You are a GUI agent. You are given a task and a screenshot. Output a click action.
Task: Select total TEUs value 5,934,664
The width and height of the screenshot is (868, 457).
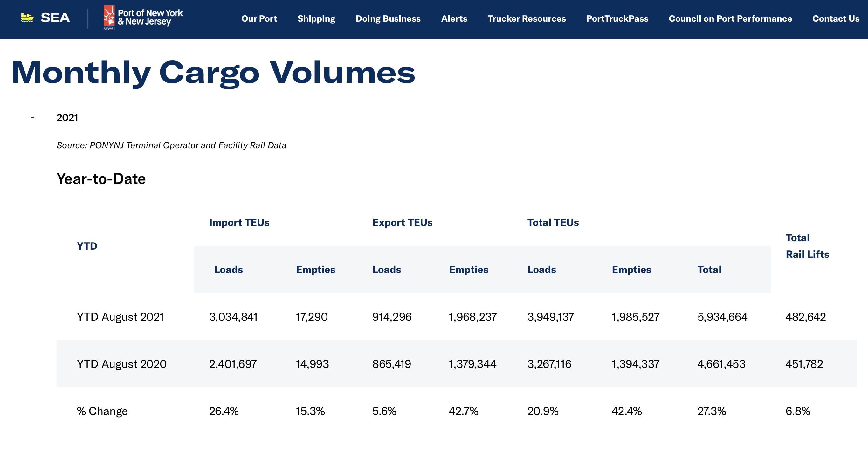(x=722, y=317)
